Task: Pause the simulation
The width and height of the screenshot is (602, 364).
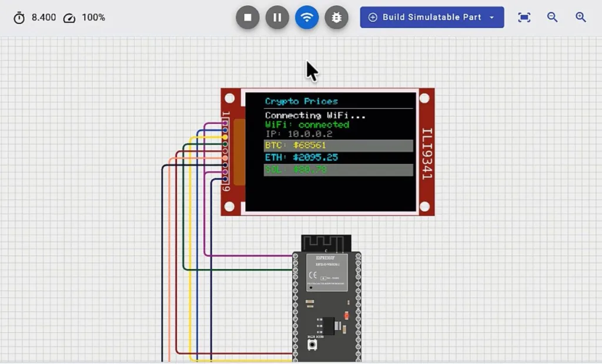Action: pyautogui.click(x=277, y=17)
